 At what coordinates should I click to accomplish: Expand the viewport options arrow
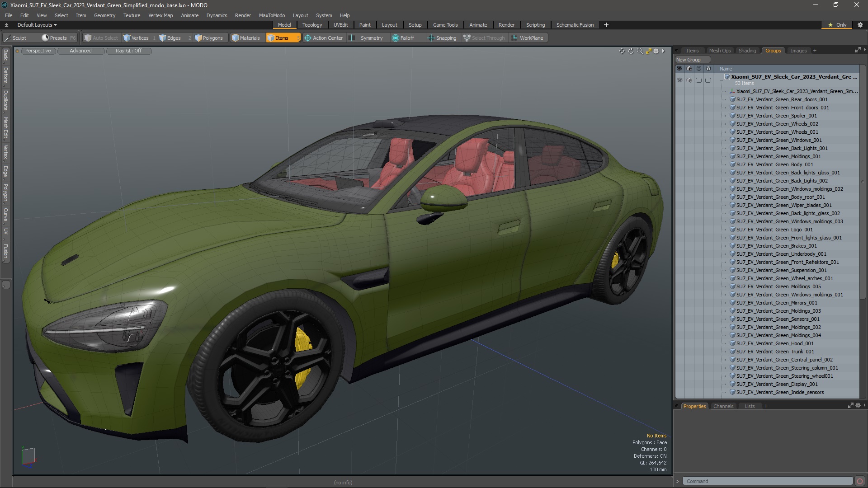[x=663, y=51]
